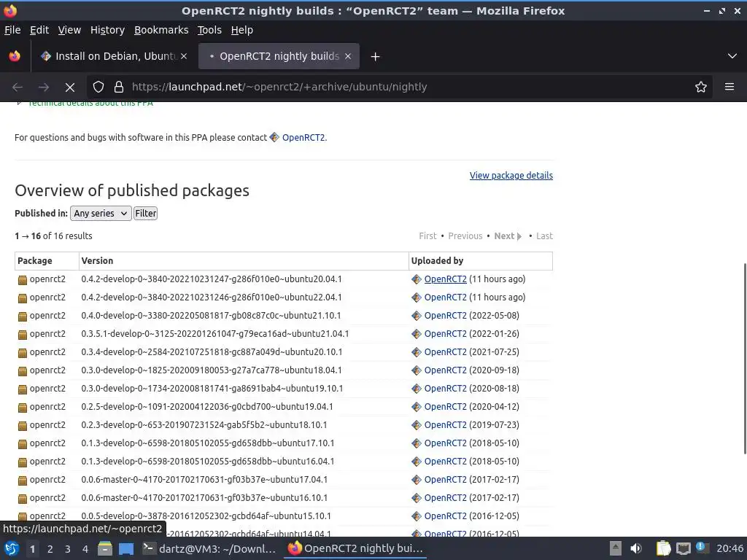Open file manager icon in taskbar
Screen dimensions: 747x560
[x=105, y=548]
